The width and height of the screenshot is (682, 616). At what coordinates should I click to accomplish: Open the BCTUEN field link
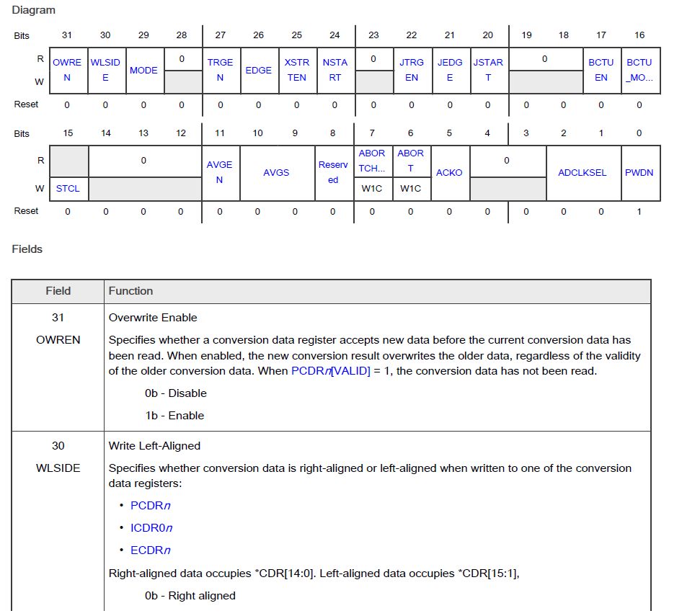coord(601,70)
